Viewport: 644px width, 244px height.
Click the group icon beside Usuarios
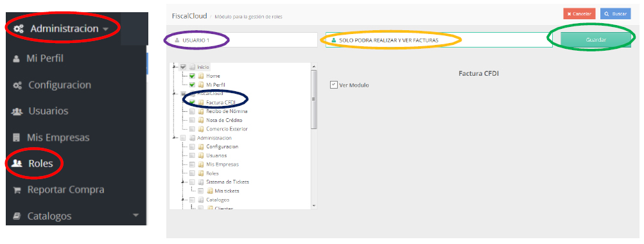[17, 111]
